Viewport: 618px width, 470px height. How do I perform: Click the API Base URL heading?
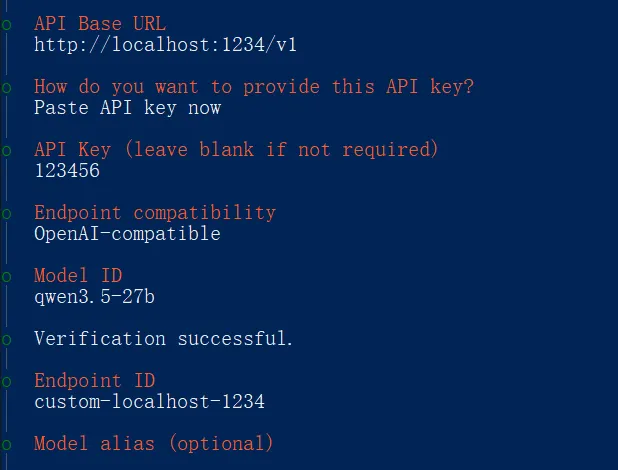pos(100,24)
